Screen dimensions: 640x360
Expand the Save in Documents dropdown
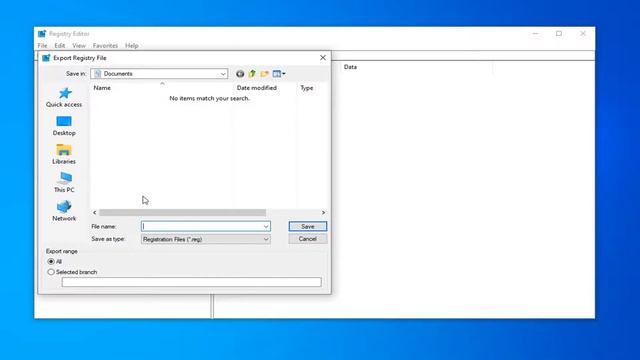click(159, 74)
